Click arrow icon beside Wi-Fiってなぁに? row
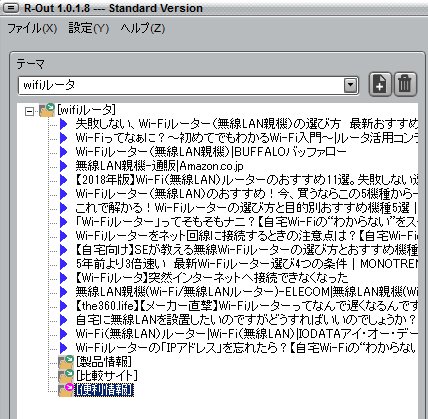 63,138
